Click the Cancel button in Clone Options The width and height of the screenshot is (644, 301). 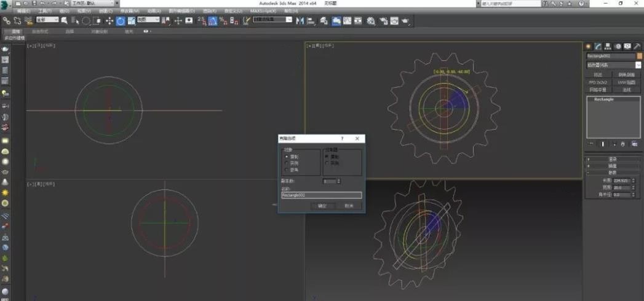pos(349,206)
